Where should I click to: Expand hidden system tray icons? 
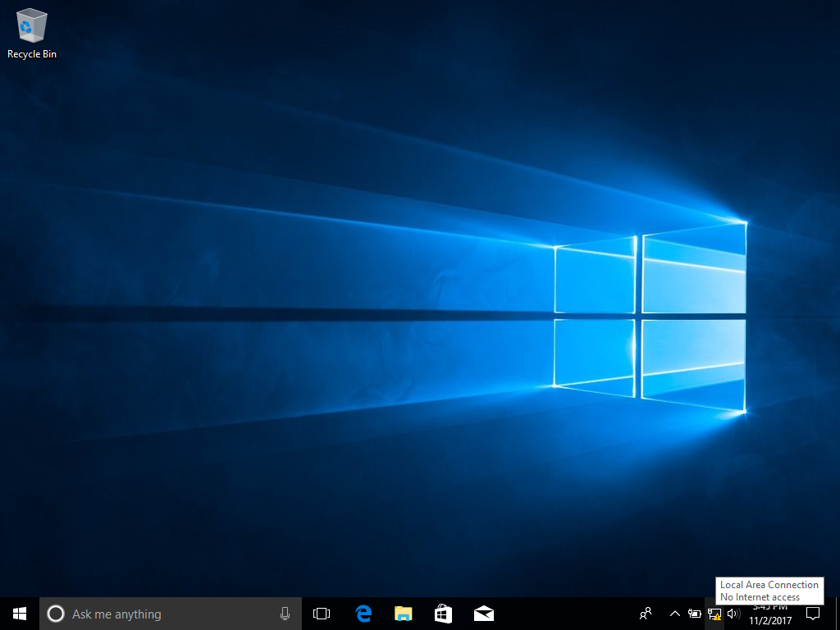(x=674, y=613)
